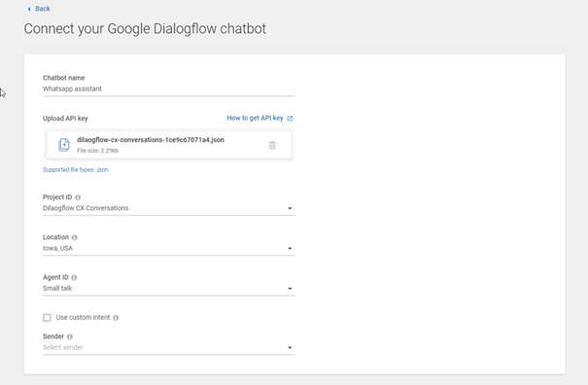This screenshot has width=588, height=385.
Task: Expand the Project ID dropdown
Action: (x=168, y=208)
